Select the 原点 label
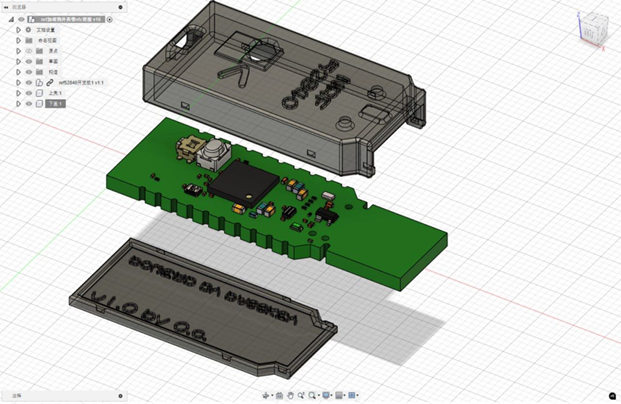Viewport: 621px width, 404px height. pos(53,51)
